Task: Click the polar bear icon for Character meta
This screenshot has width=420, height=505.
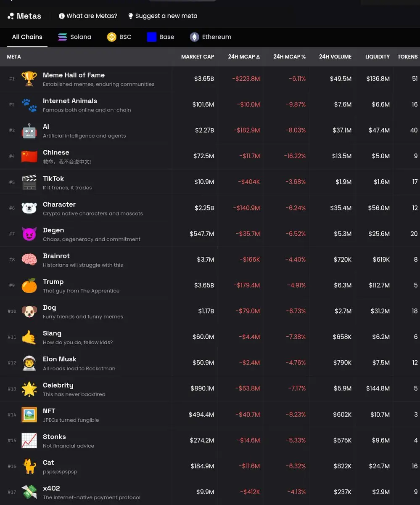Action: coord(29,208)
